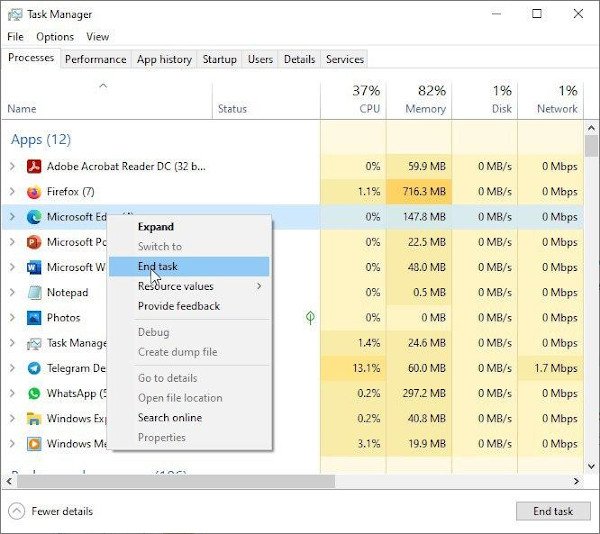This screenshot has height=534, width=600.
Task: Click the Task Manager title bar icon
Action: [15, 15]
